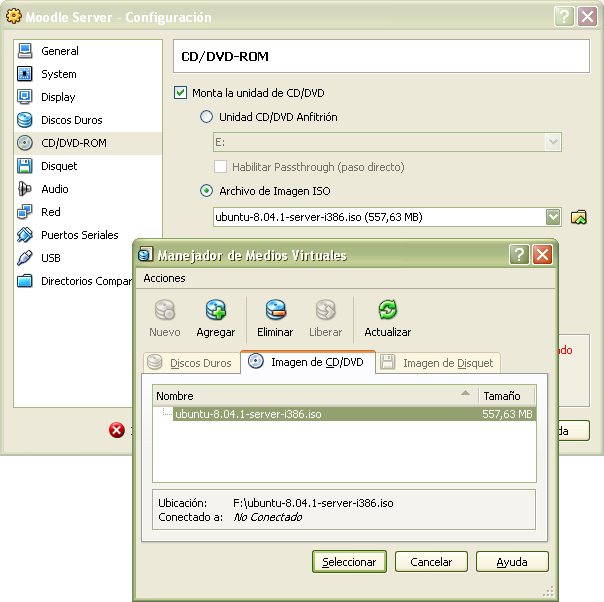Click the Liberar release toolbar icon
The height and width of the screenshot is (602, 604).
pos(325,318)
